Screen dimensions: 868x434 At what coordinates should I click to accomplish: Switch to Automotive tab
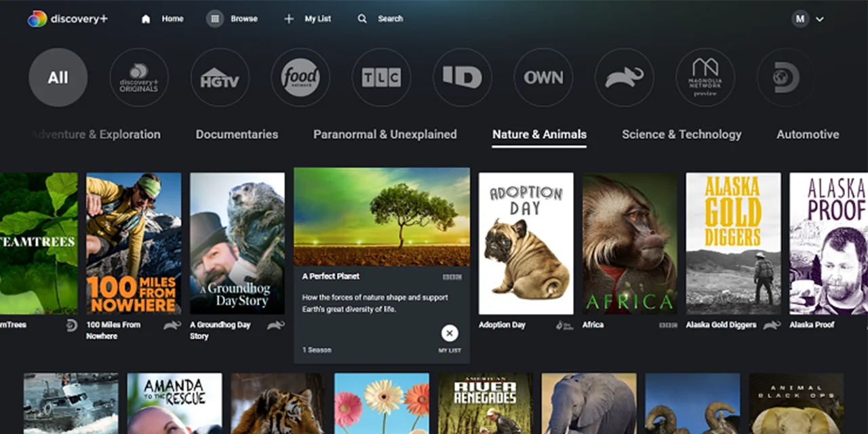pos(808,134)
